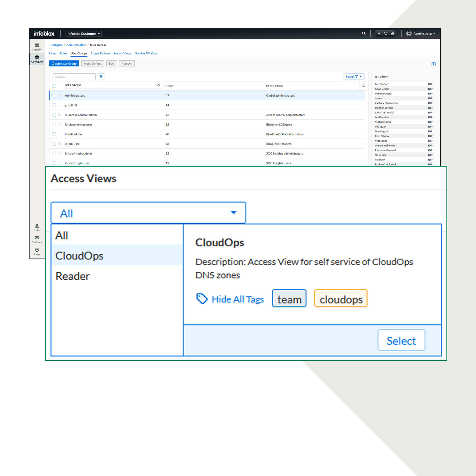Switch to the Users tab
Screen dimensions: 476x476
click(x=53, y=53)
